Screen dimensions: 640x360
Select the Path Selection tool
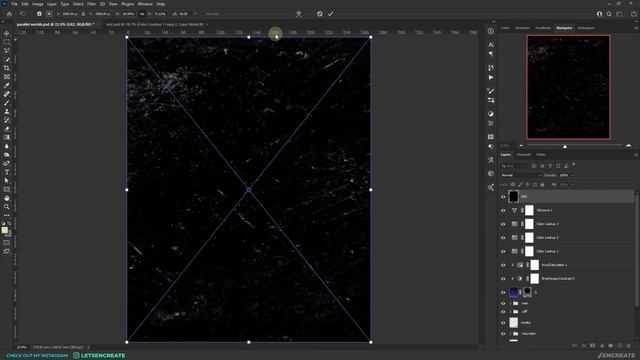[7, 181]
